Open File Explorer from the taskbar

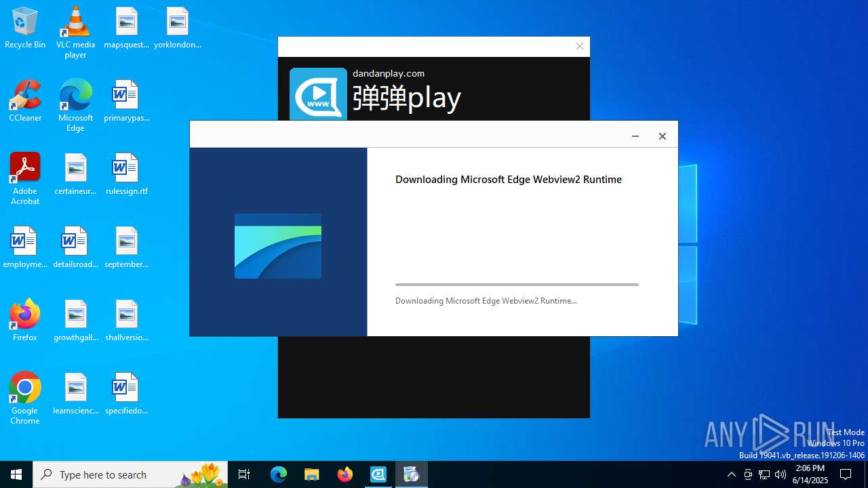[312, 474]
